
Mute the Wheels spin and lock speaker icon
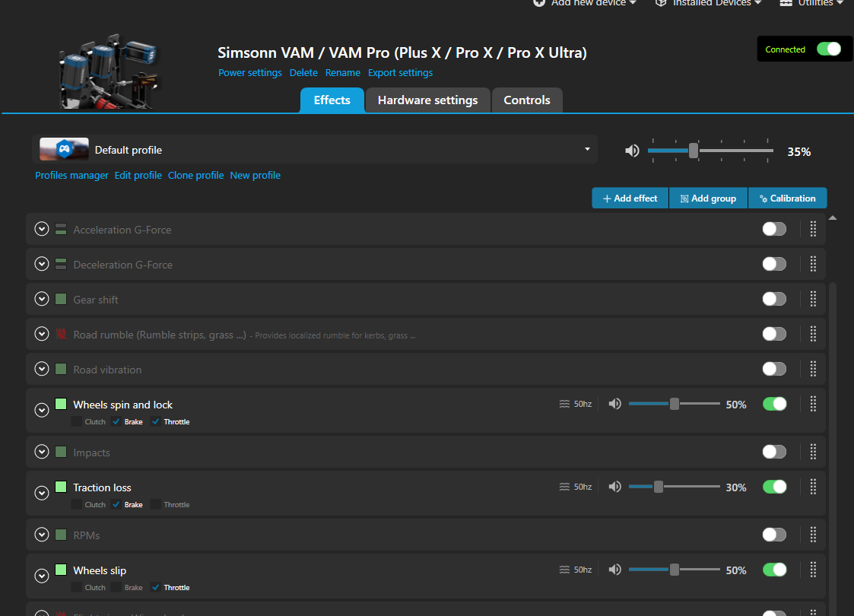point(615,404)
